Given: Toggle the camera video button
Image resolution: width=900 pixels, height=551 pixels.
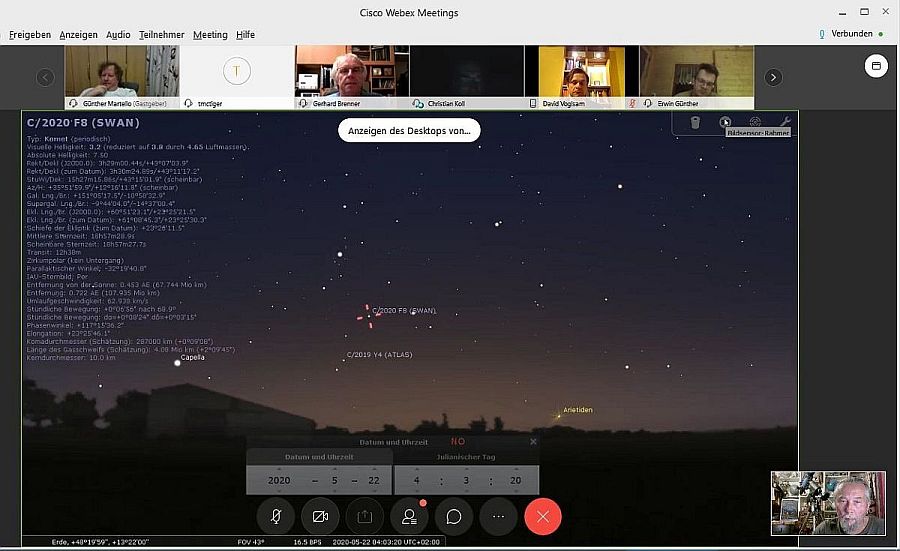Looking at the screenshot, I should tap(320, 516).
